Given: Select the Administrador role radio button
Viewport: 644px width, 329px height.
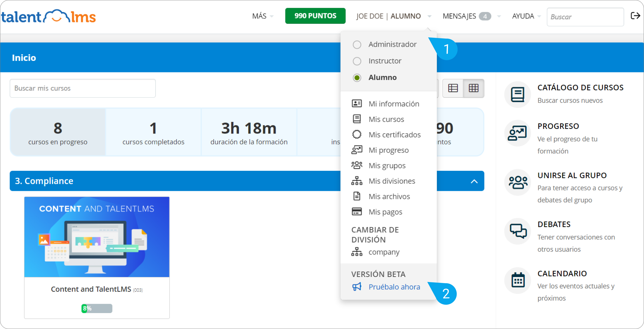Looking at the screenshot, I should pos(357,45).
